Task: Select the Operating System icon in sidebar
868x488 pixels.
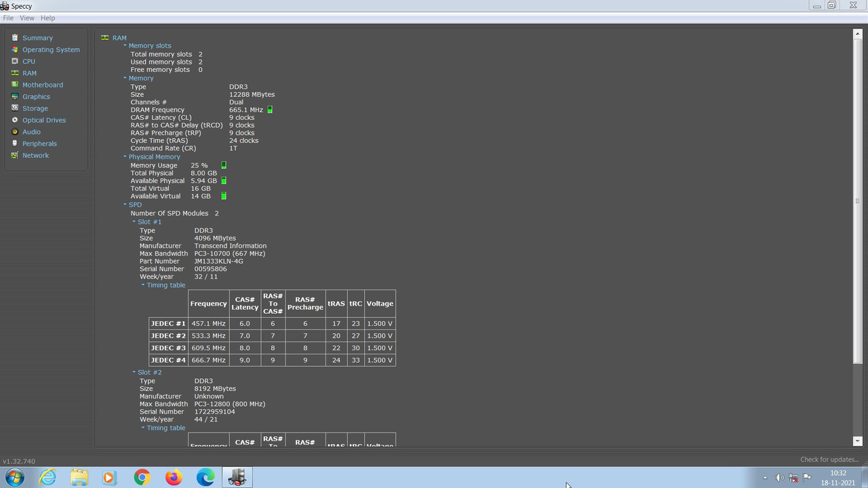Action: pyautogui.click(x=15, y=49)
